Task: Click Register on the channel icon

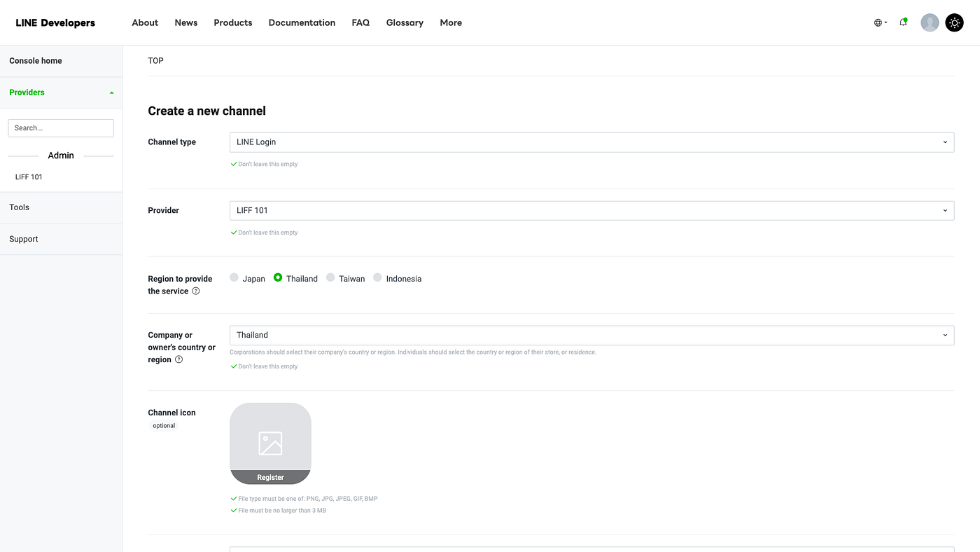Action: pos(270,477)
